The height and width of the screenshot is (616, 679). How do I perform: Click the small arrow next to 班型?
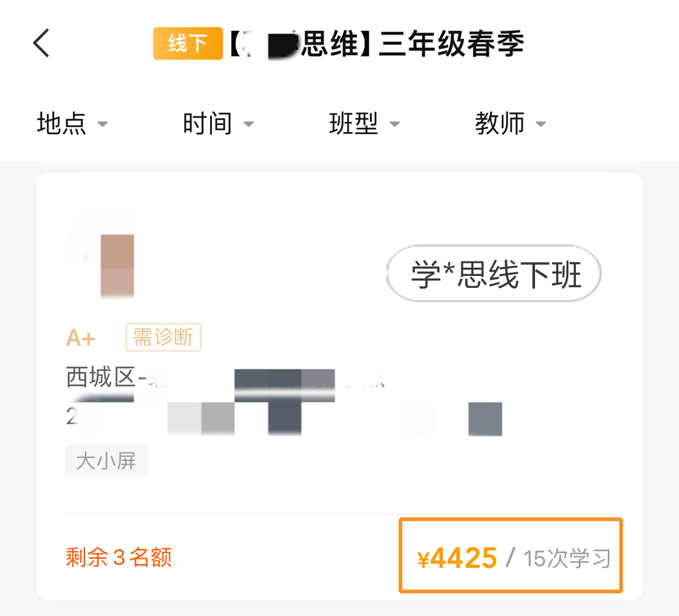click(394, 124)
